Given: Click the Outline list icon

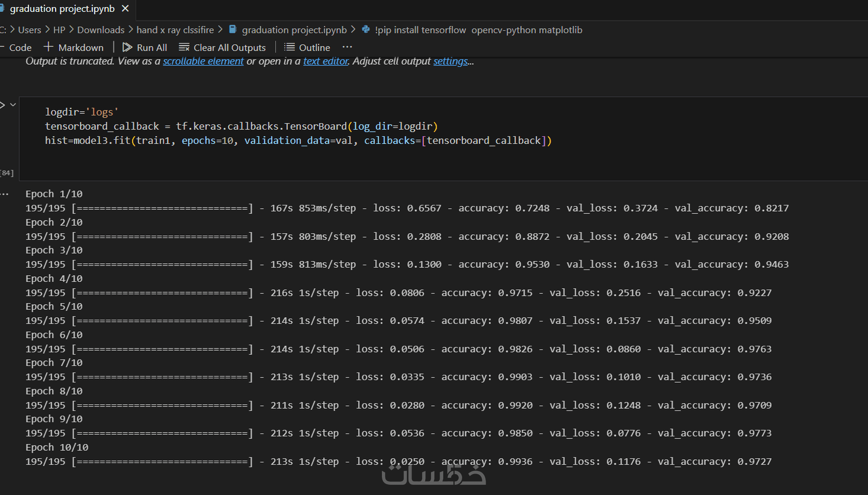Looking at the screenshot, I should click(x=290, y=47).
